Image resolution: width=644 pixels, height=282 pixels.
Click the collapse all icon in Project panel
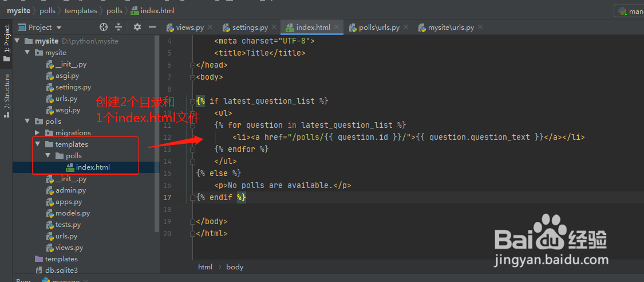[118, 27]
